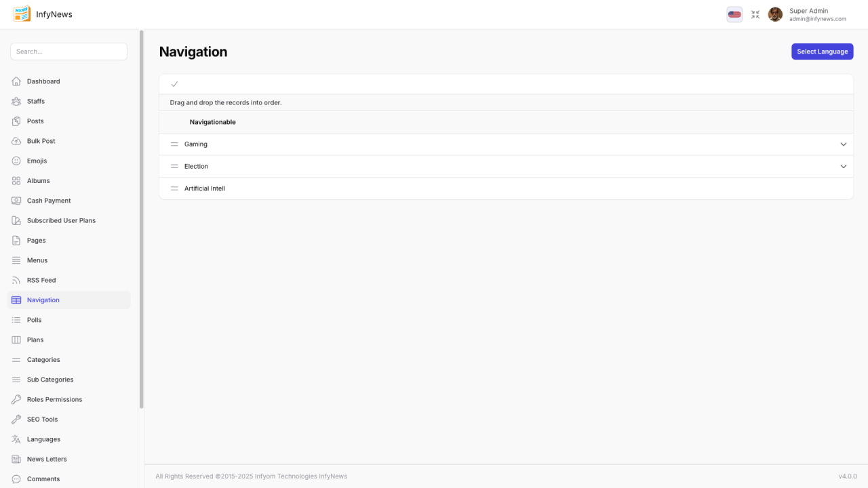Open the language flag selector
This screenshot has width=868, height=488.
pyautogui.click(x=734, y=14)
